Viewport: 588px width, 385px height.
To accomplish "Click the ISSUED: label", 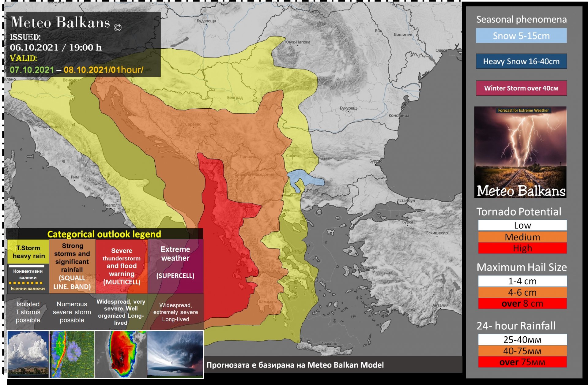I will [x=25, y=37].
